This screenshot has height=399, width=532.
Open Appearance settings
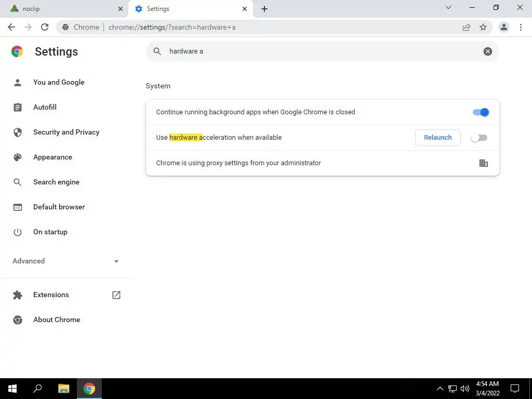[52, 157]
